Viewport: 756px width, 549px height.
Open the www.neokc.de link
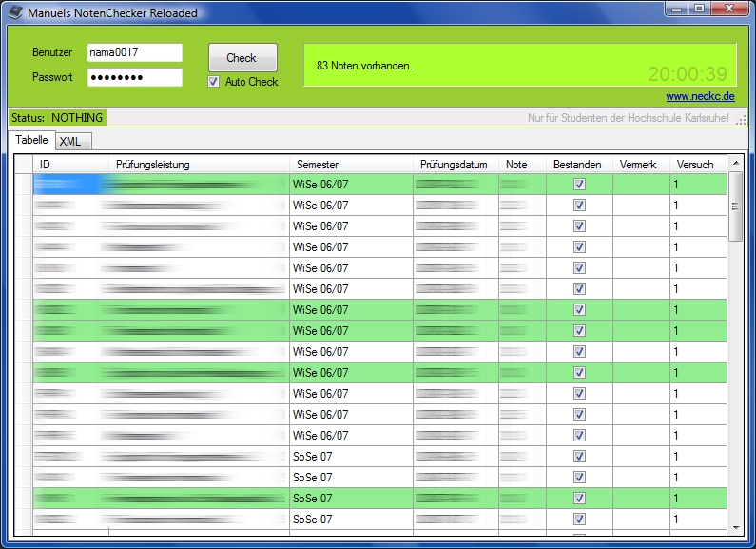pos(701,96)
